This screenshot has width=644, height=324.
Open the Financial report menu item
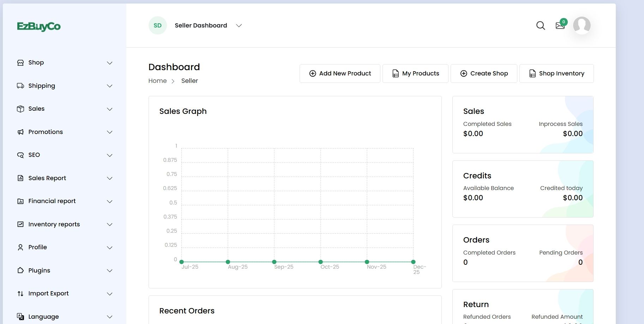52,201
